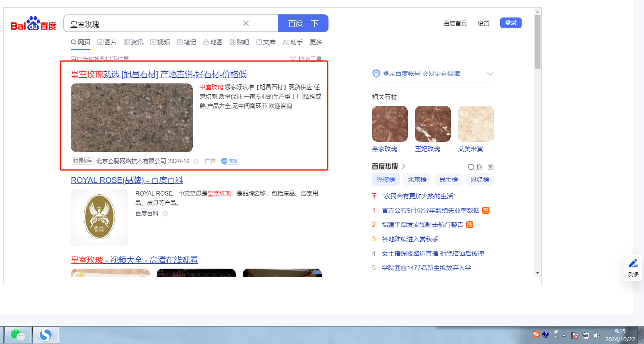Image resolution: width=644 pixels, height=344 pixels.
Task: Click the Royal Rose gold logo thumbnail
Action: click(x=99, y=218)
